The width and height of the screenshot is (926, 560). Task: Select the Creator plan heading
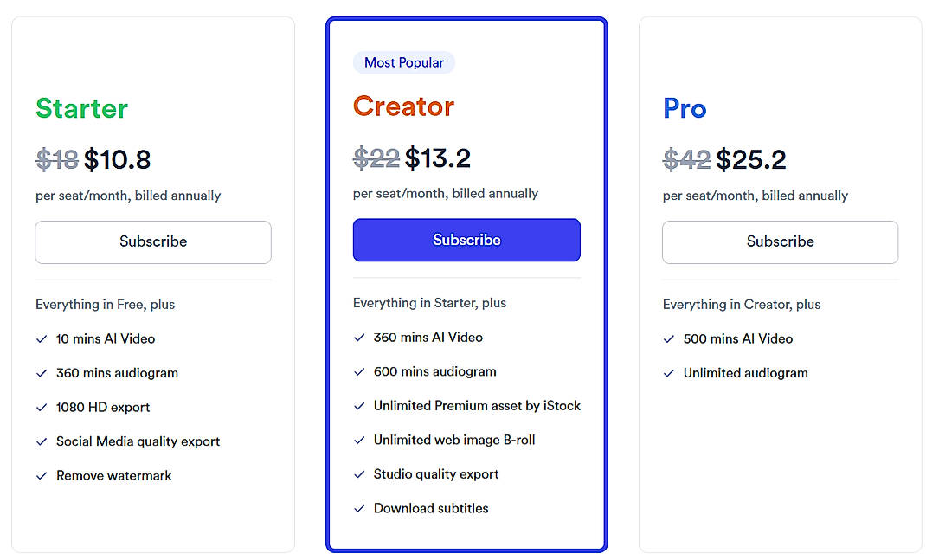point(403,106)
